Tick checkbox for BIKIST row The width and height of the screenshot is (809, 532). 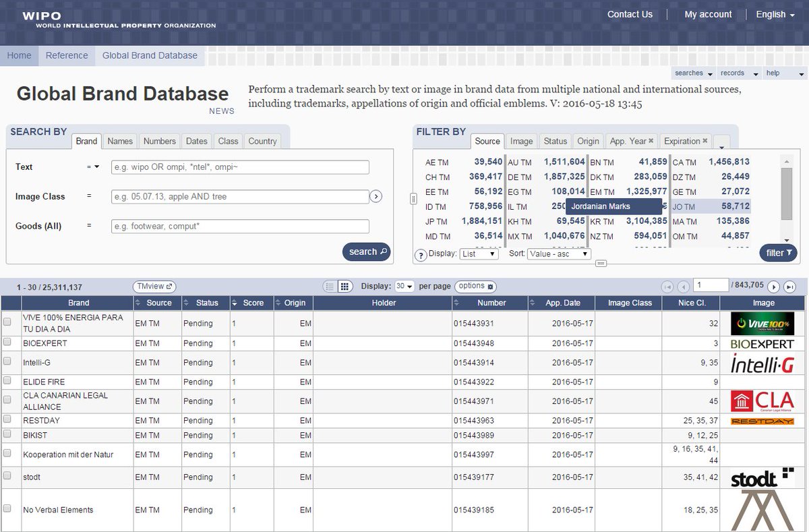(7, 434)
